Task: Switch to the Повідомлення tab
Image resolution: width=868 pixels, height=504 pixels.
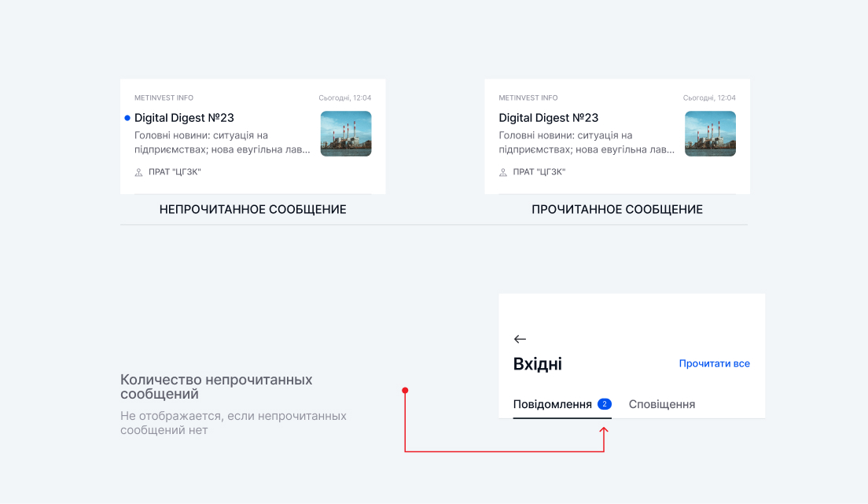Action: point(552,404)
